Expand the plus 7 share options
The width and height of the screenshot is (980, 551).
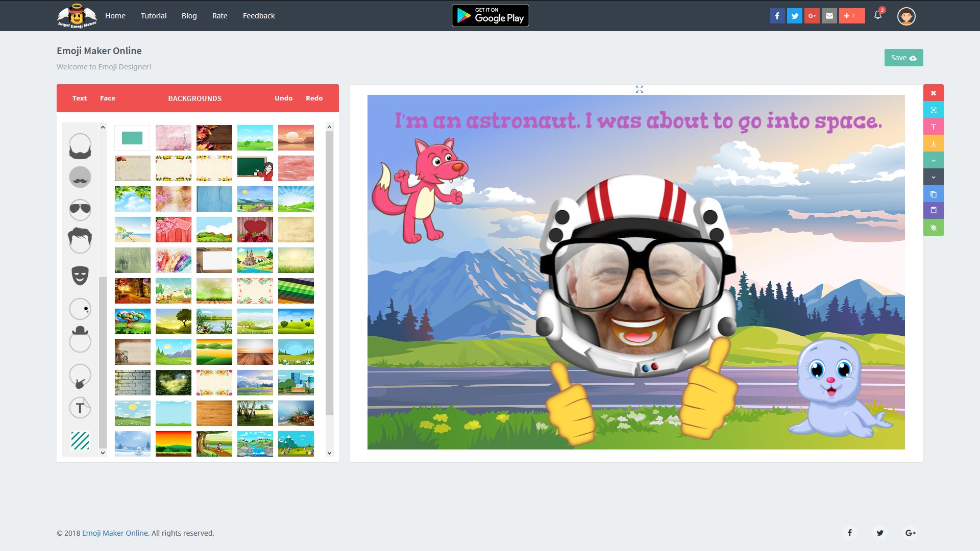coord(852,16)
